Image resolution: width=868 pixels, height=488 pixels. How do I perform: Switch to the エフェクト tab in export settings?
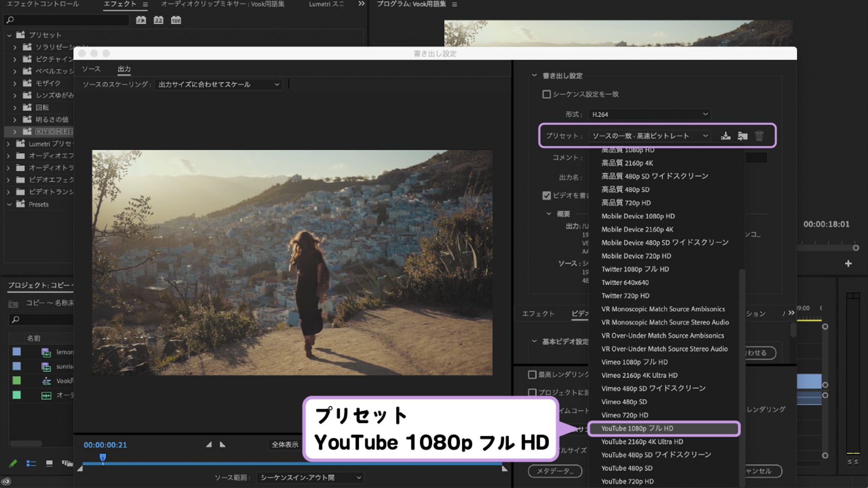539,313
